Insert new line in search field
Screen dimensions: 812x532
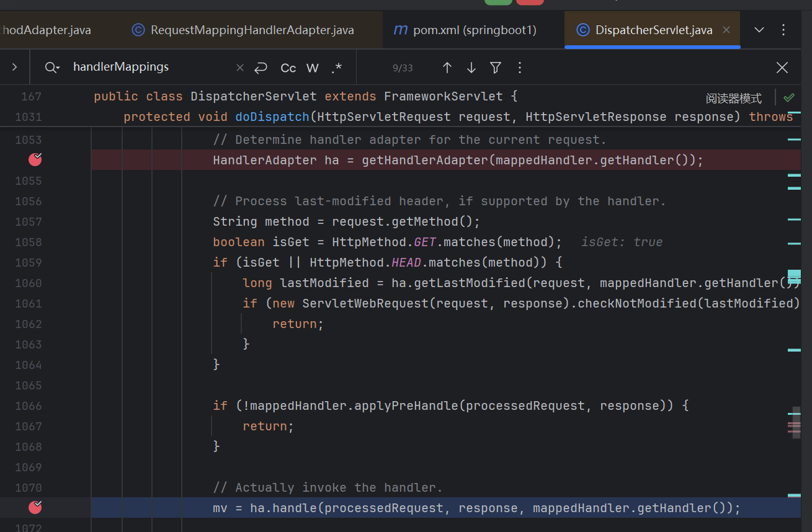[x=261, y=68]
